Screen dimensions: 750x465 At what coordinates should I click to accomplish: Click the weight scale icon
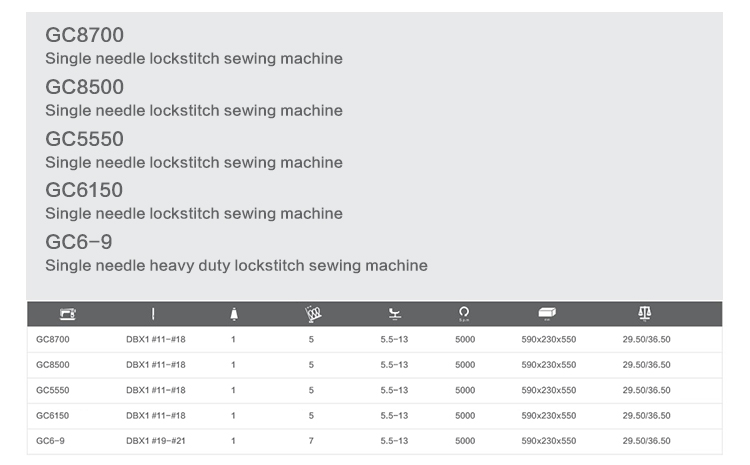click(x=645, y=313)
